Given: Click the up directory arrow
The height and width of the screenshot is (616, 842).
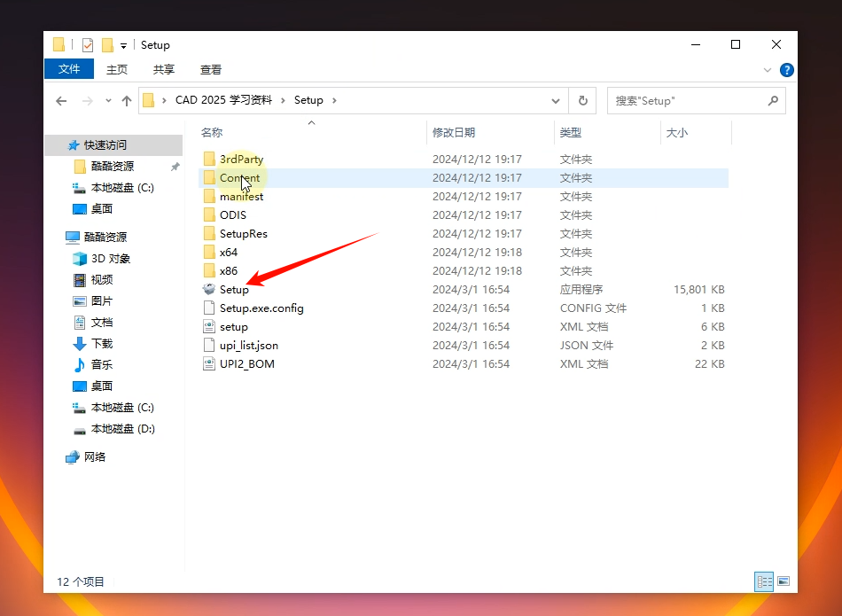Looking at the screenshot, I should 127,101.
